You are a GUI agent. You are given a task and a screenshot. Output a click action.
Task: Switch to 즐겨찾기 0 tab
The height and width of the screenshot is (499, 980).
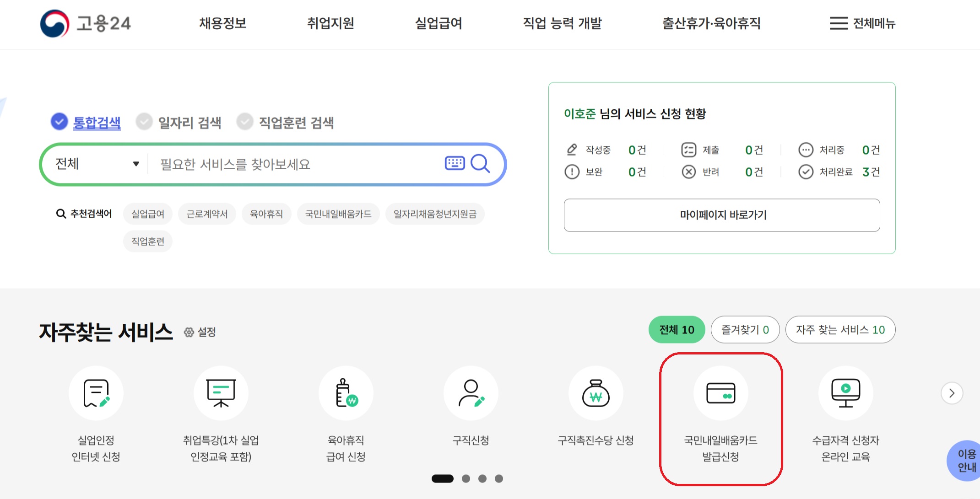pos(745,330)
